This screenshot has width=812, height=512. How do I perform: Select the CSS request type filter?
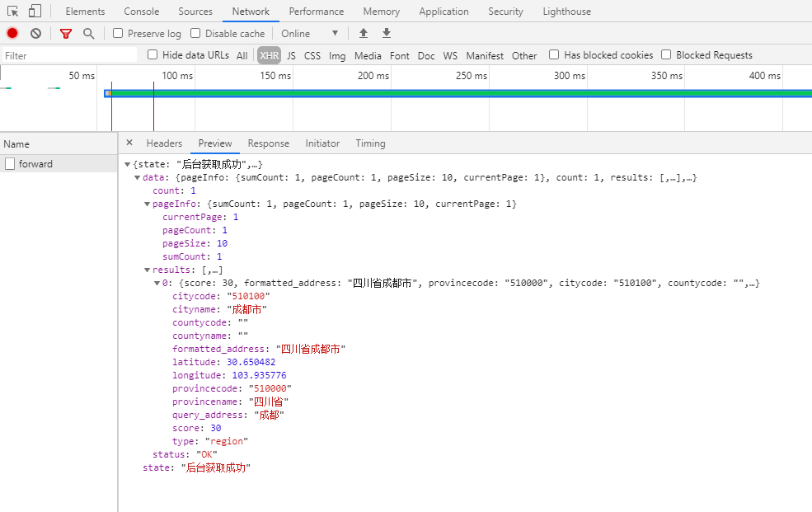(312, 55)
